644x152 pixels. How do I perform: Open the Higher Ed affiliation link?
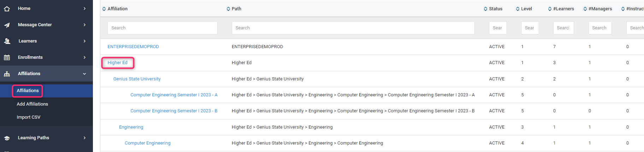click(117, 63)
